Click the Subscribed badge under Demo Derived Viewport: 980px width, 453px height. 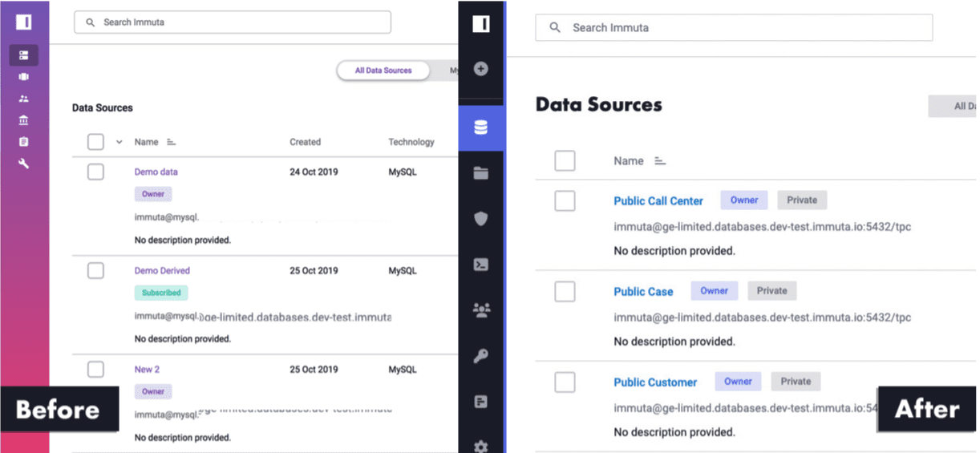point(161,293)
